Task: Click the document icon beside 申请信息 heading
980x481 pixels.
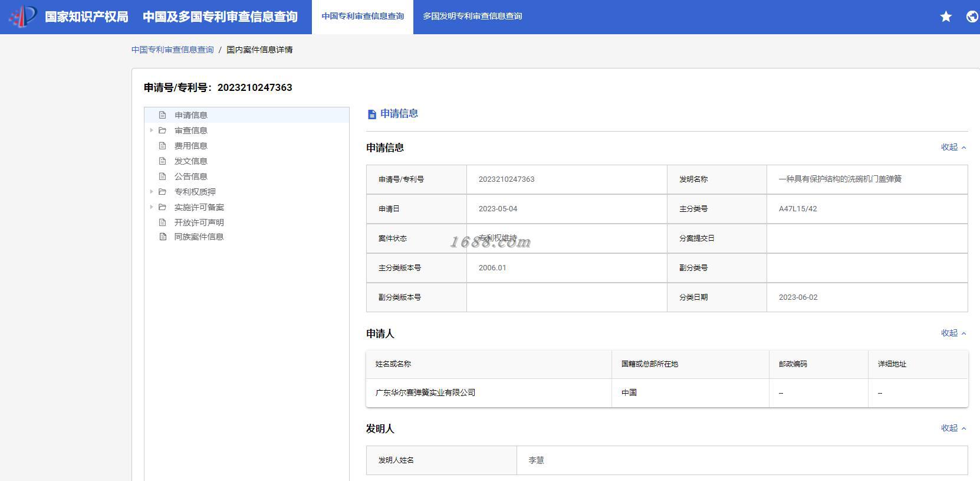Action: coord(371,114)
